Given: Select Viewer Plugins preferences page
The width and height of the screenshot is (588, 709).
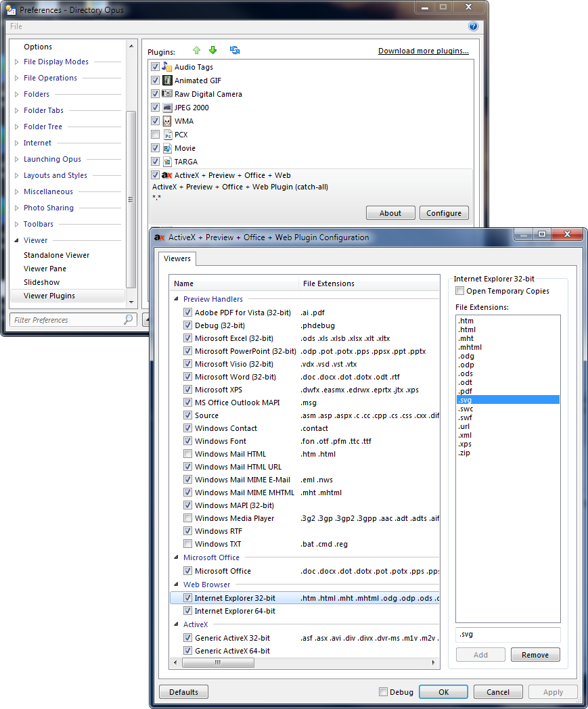Looking at the screenshot, I should tap(67, 296).
